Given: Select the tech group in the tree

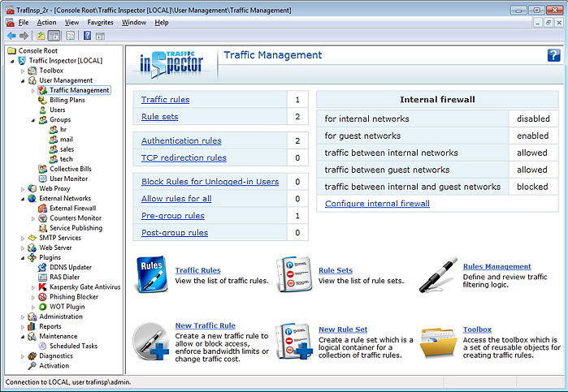Looking at the screenshot, I should tap(67, 159).
